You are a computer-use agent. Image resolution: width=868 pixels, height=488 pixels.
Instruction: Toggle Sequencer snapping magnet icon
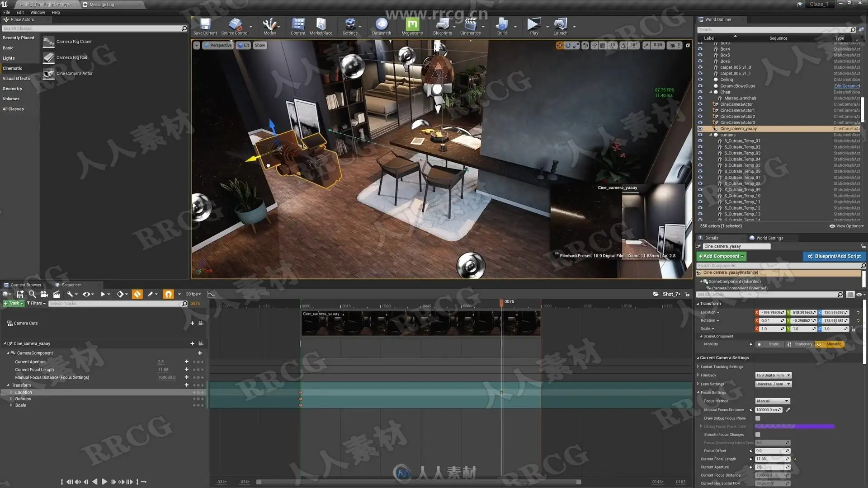click(168, 294)
